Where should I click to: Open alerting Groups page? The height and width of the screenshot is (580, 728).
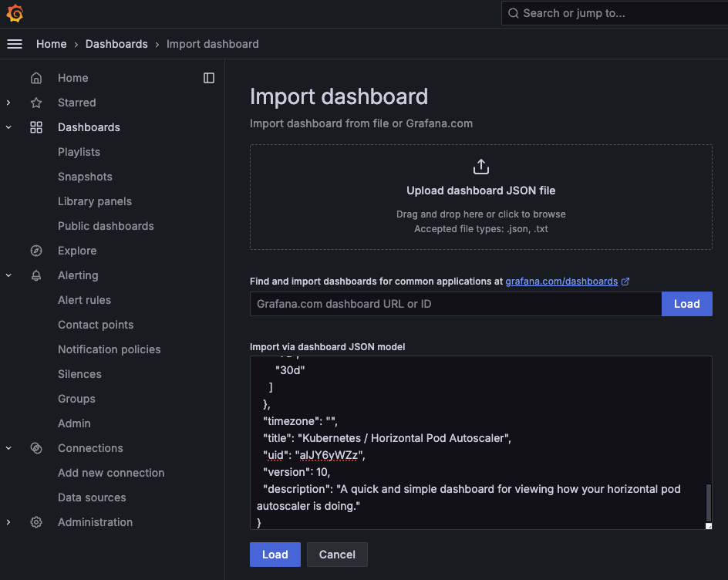click(x=76, y=399)
